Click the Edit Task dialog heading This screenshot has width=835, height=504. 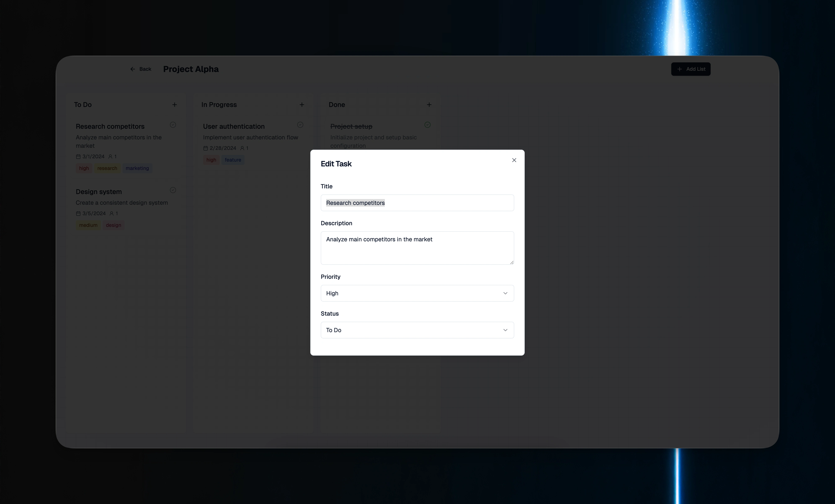pos(336,164)
